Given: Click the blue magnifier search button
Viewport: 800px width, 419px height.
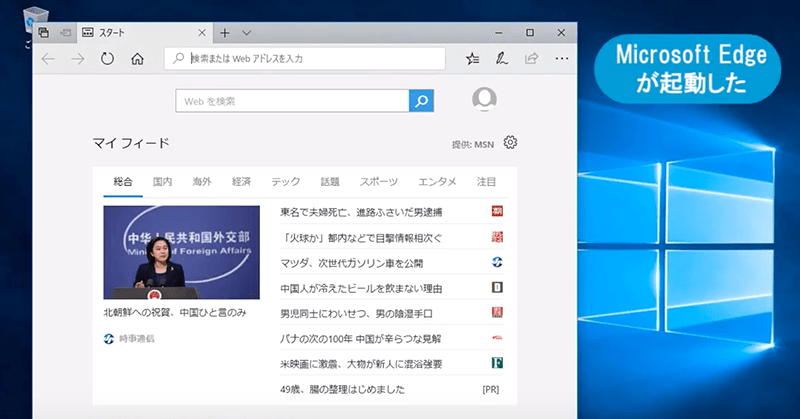Looking at the screenshot, I should tap(421, 101).
